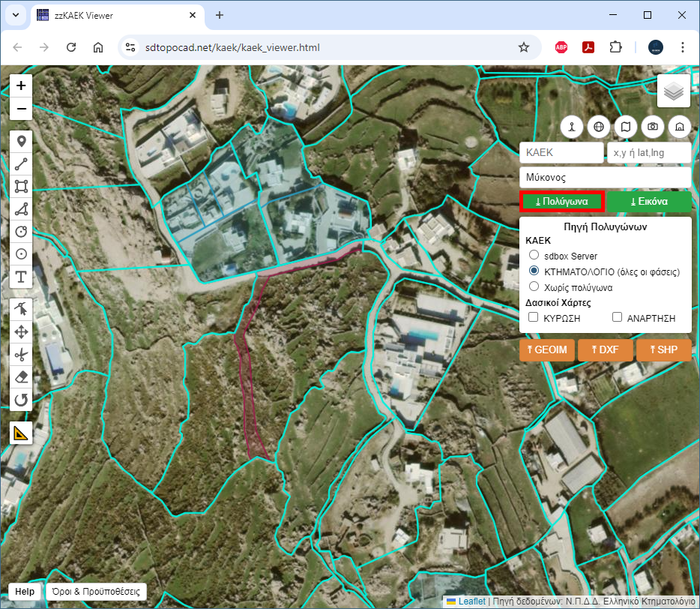Image resolution: width=700 pixels, height=609 pixels.
Task: Focus the KAEK input field
Action: tap(560, 152)
